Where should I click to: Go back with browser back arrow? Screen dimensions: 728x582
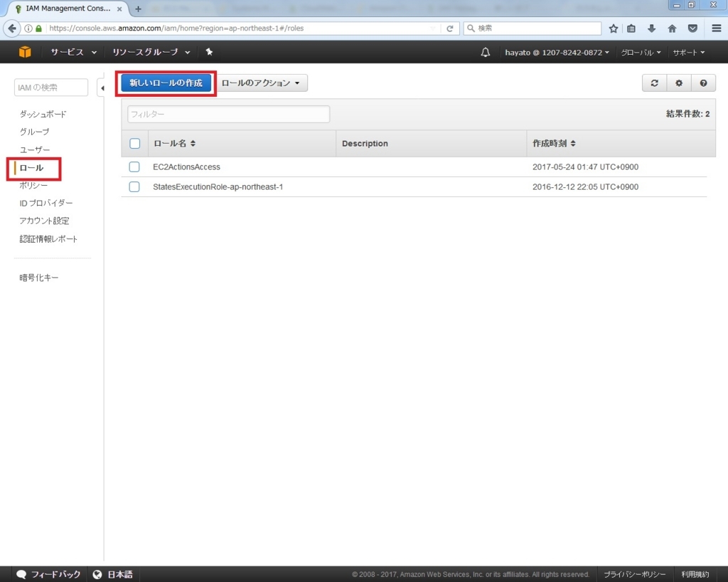13,28
